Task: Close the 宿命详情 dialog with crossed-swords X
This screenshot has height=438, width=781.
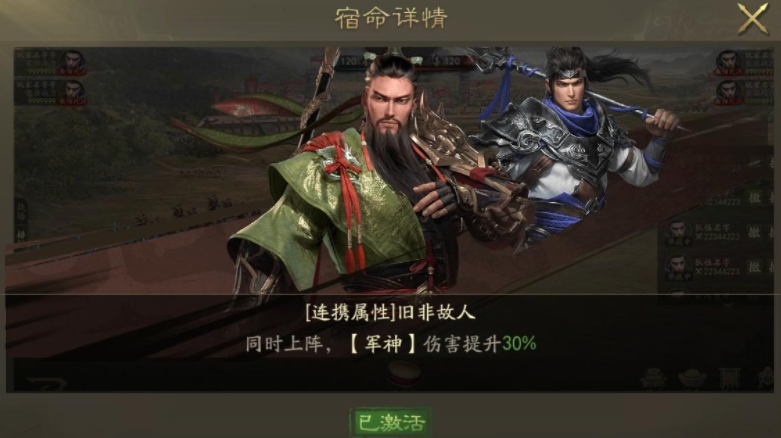Action: 753,19
